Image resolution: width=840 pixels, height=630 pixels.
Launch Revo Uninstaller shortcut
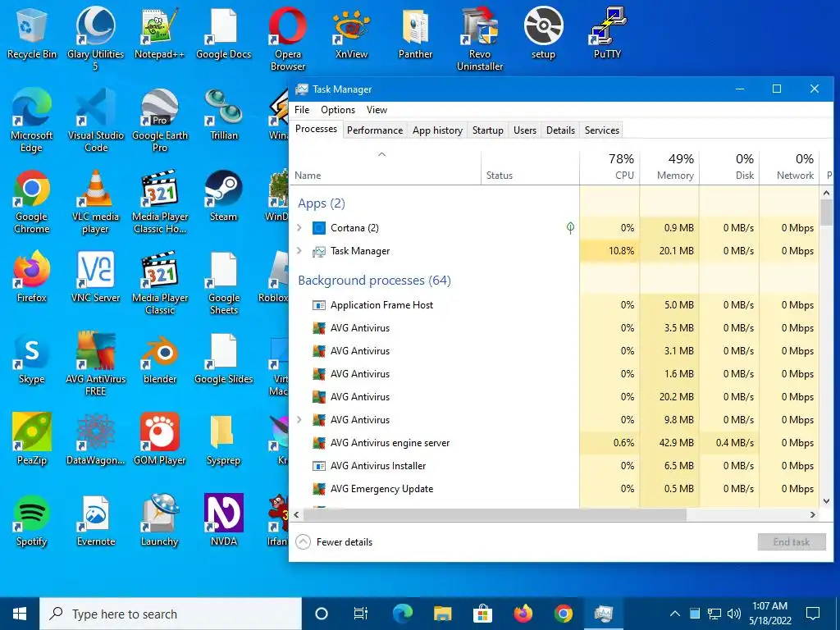[479, 39]
